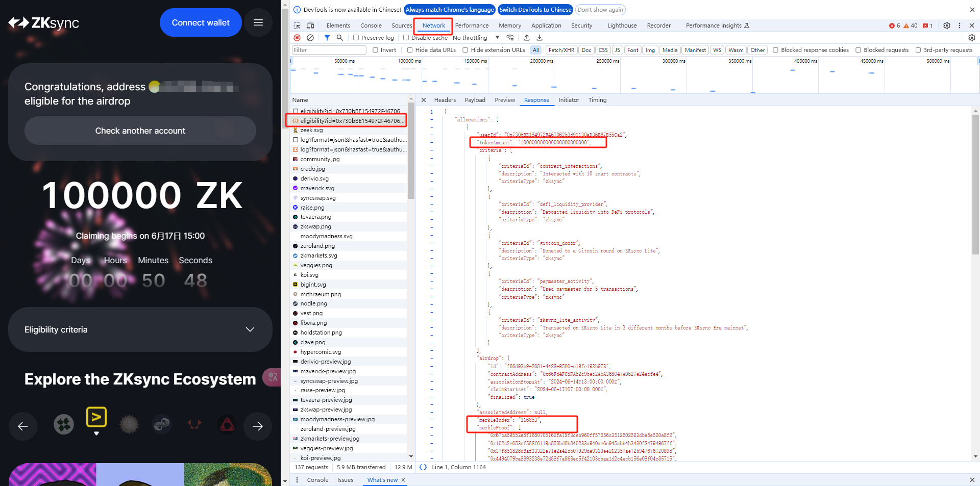Click Always match Chrome's language
The height and width of the screenshot is (486, 980).
pyautogui.click(x=450, y=10)
